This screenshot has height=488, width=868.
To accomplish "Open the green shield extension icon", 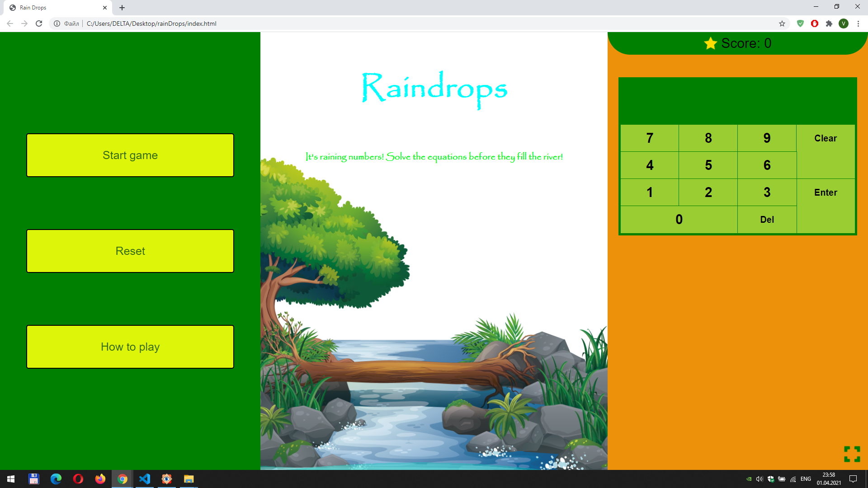I will click(x=800, y=23).
